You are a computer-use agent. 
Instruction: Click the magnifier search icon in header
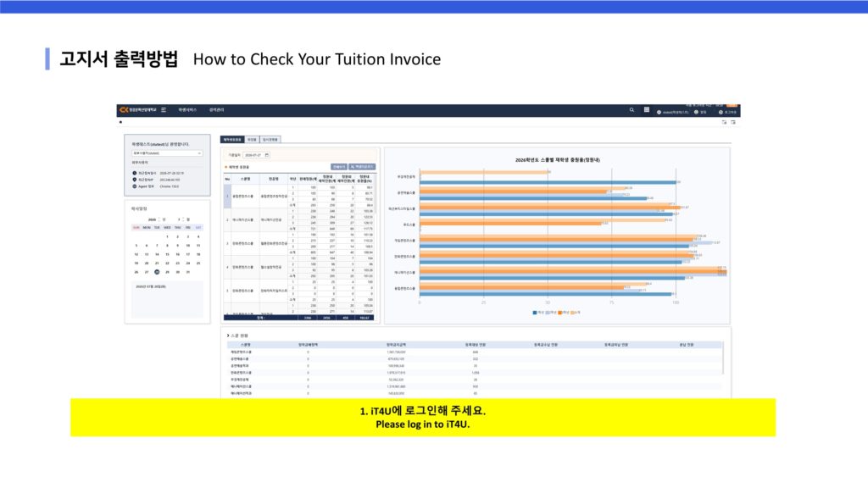coord(632,110)
